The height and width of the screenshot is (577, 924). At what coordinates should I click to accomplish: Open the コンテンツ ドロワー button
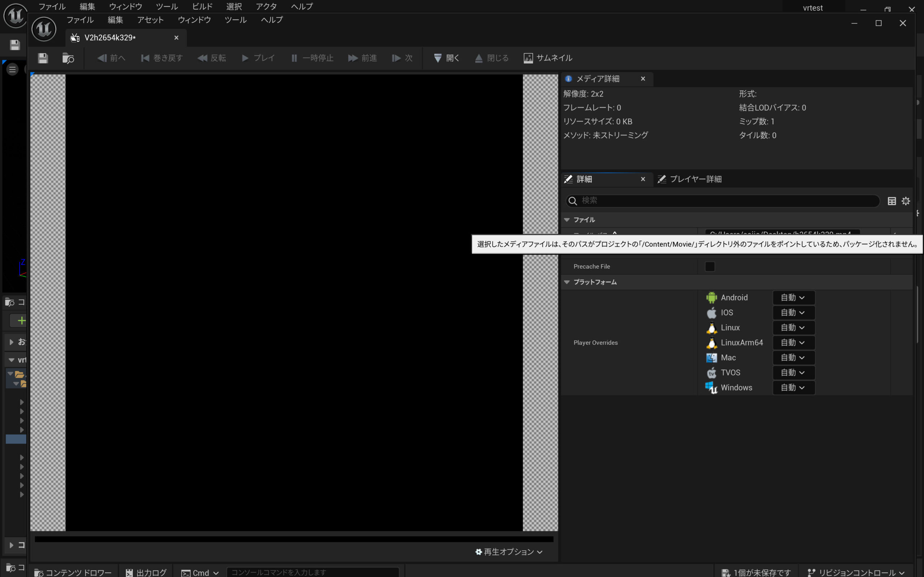73,572
